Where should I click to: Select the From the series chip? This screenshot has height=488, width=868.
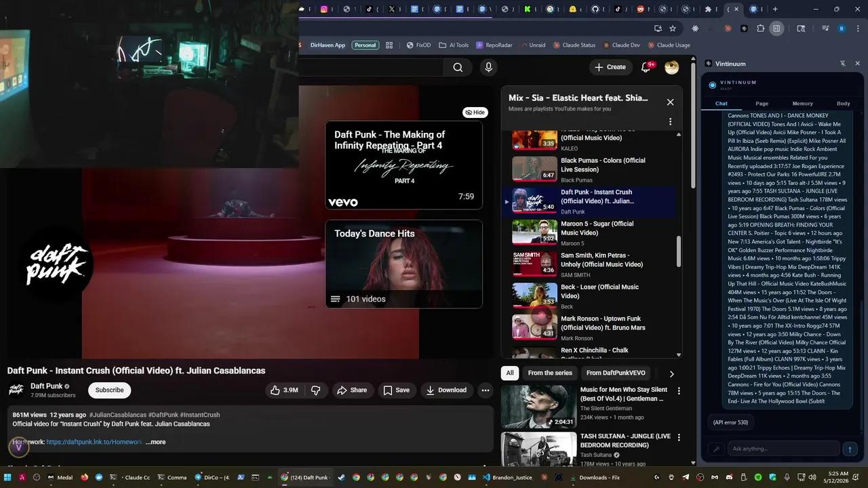pyautogui.click(x=550, y=373)
